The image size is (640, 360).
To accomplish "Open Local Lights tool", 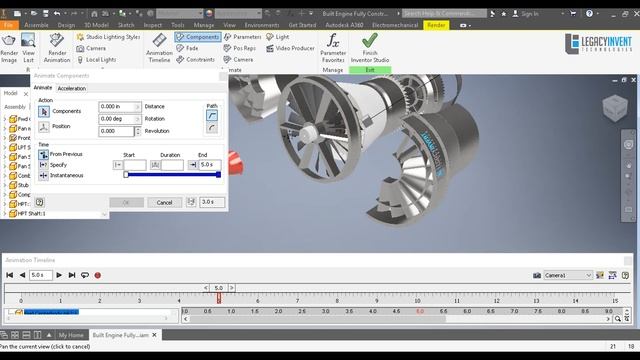I will (96, 60).
